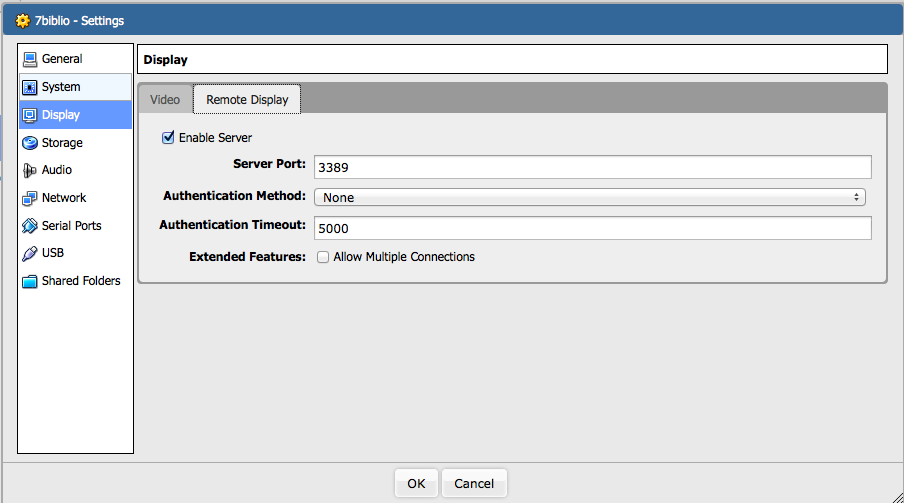Image resolution: width=904 pixels, height=503 pixels.
Task: Open the Authentication Method dropdown
Action: point(590,197)
